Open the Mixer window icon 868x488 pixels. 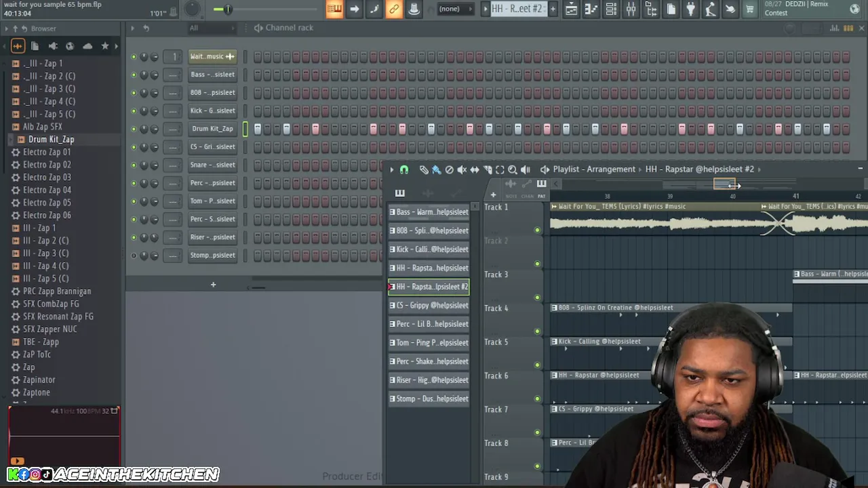pyautogui.click(x=631, y=9)
